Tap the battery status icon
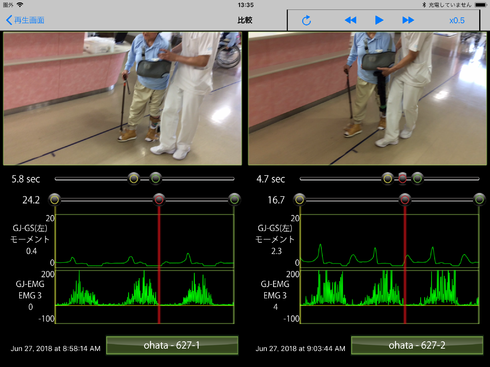 (x=480, y=5)
